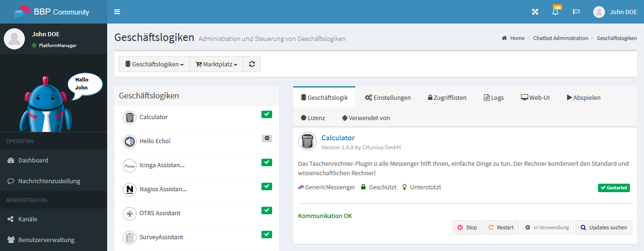The image size is (644, 251).
Task: Click the fullscreen expand icon in header
Action: pos(535,12)
